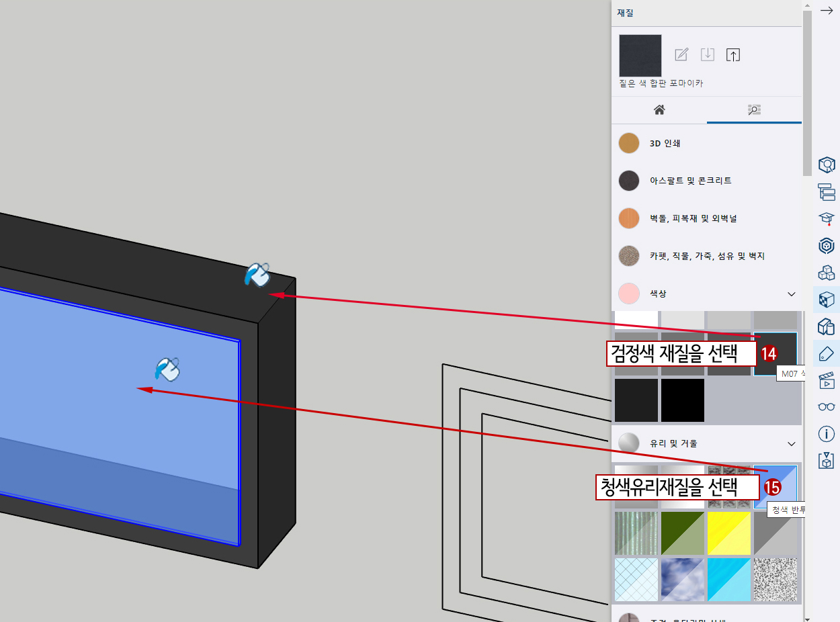Open the Outliner tree-hierarchy sidebar icon
840x622 pixels.
[827, 191]
